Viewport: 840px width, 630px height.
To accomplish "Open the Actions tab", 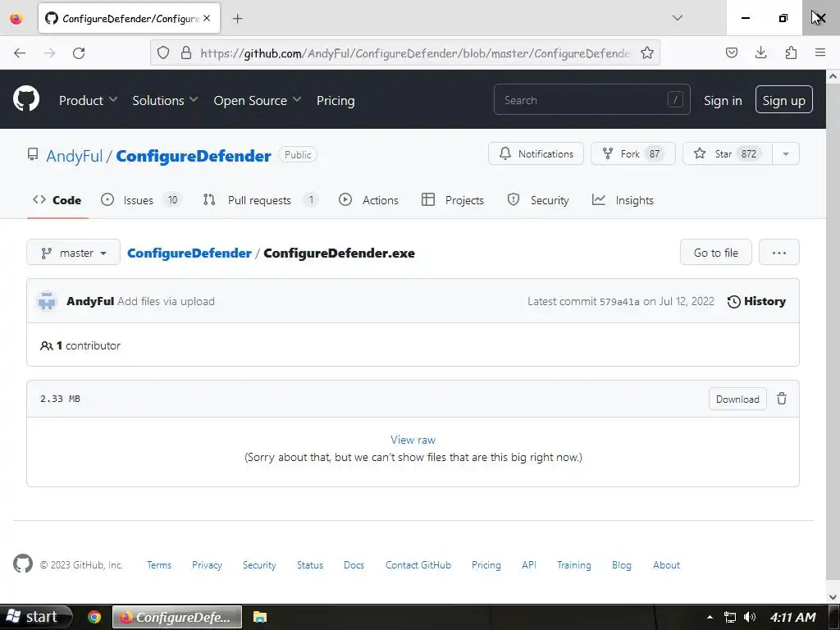I will tap(368, 200).
